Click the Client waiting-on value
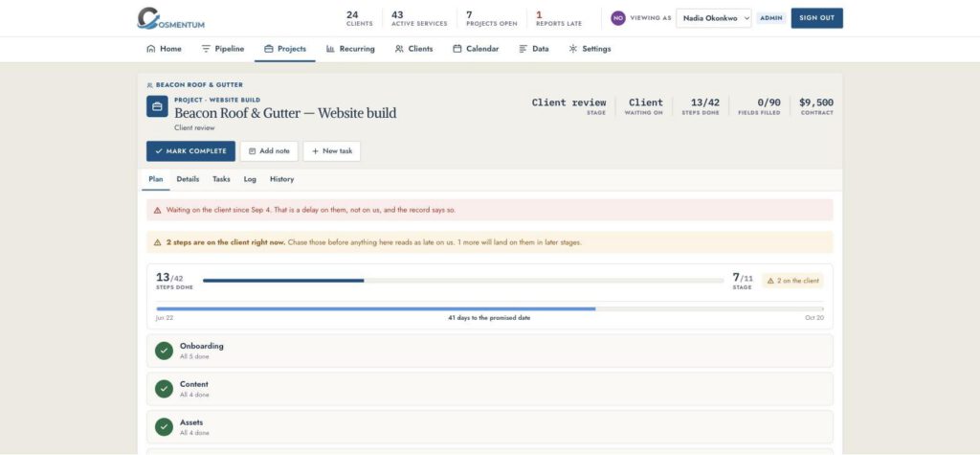This screenshot has height=455, width=980. (646, 102)
